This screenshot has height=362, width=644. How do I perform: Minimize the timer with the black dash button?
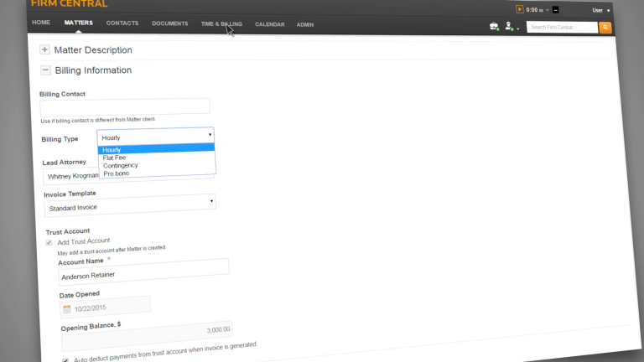[x=555, y=10]
